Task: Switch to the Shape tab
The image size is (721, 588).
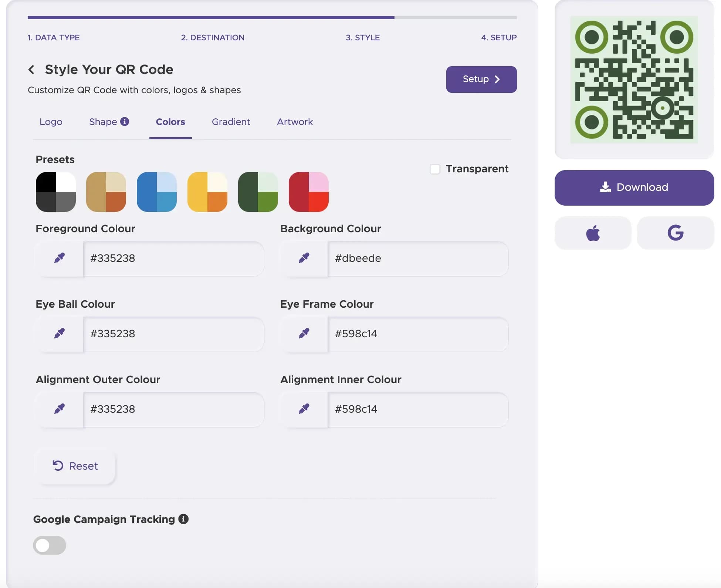Action: coord(103,122)
